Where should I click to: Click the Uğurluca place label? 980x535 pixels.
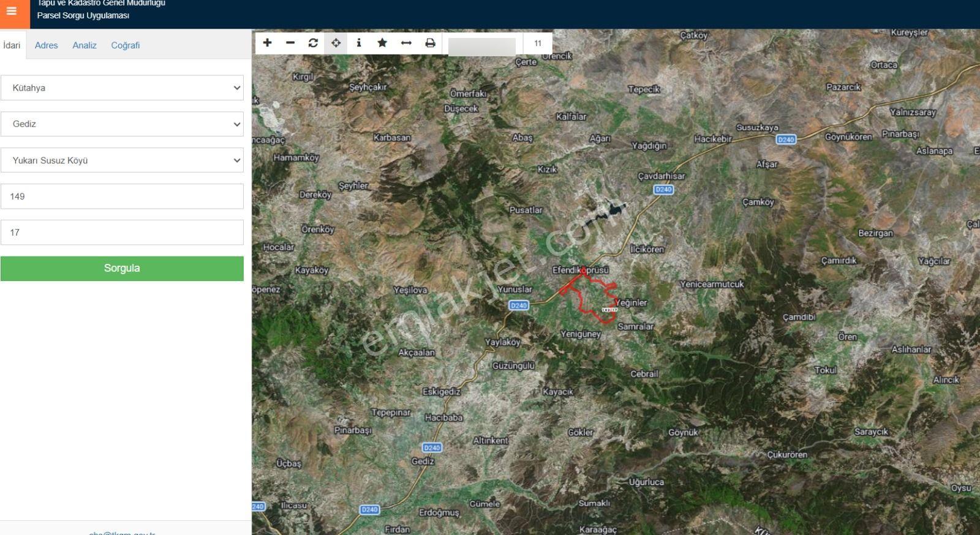click(x=646, y=482)
